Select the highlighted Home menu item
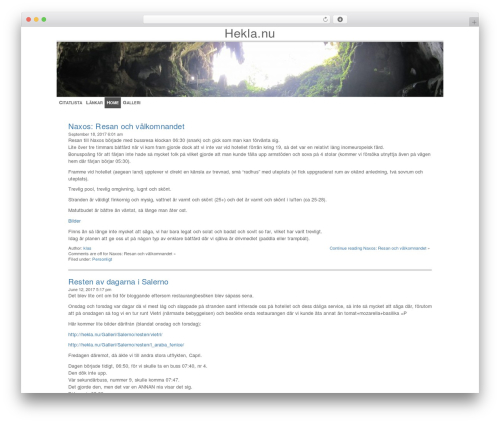The image size is (500, 423). coord(113,103)
